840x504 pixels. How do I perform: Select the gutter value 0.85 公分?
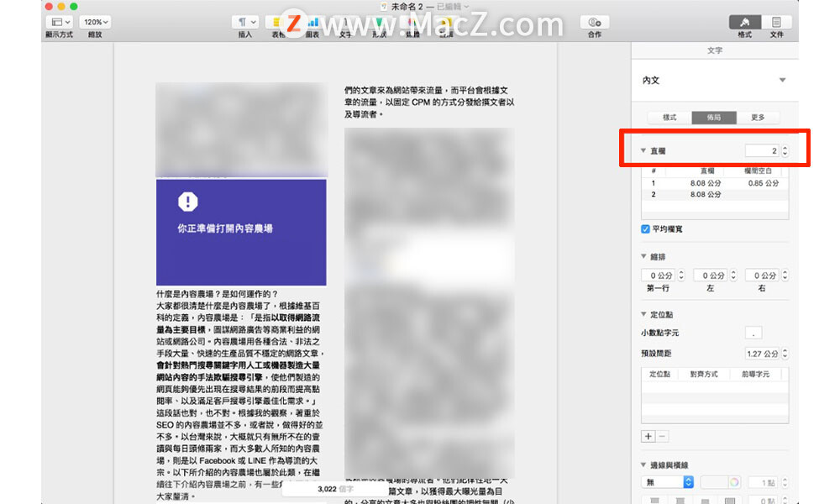click(x=763, y=183)
